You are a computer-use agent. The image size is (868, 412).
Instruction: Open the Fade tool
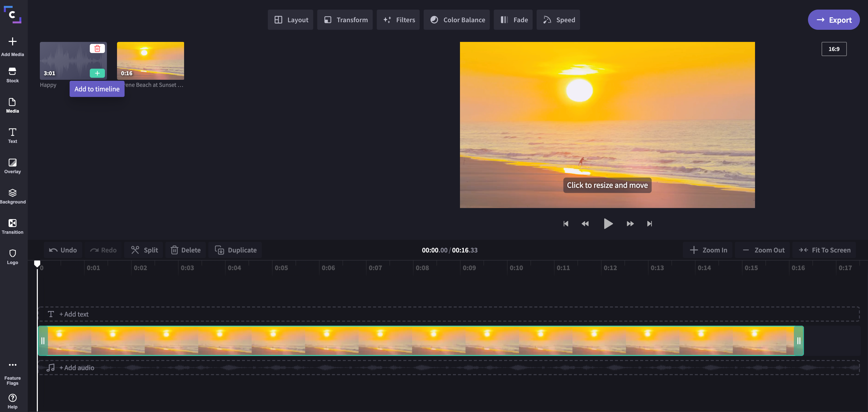[513, 20]
